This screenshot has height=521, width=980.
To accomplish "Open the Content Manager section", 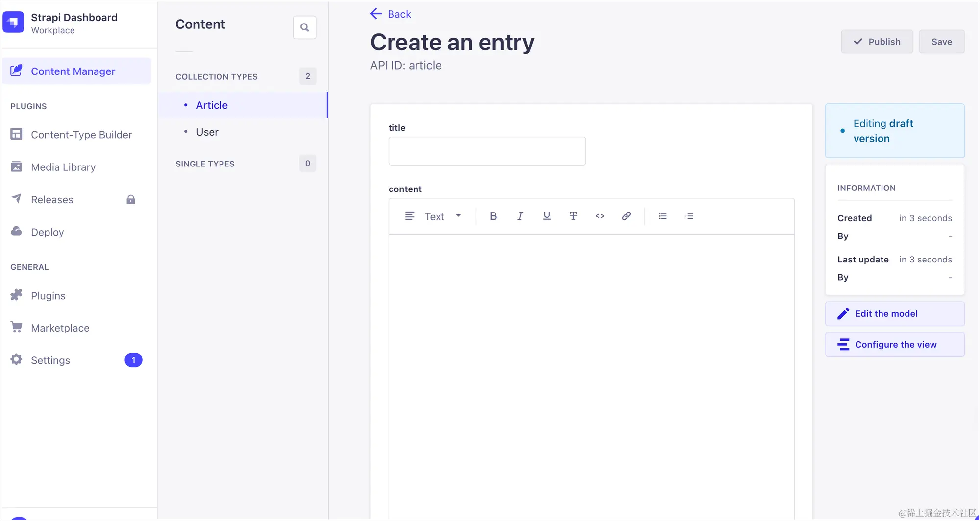I will point(76,71).
